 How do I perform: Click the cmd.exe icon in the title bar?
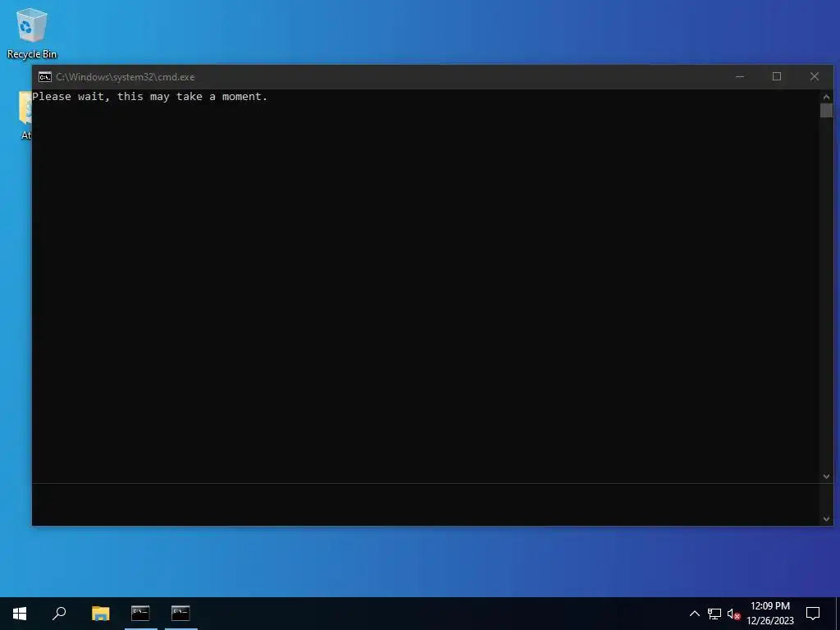(45, 77)
